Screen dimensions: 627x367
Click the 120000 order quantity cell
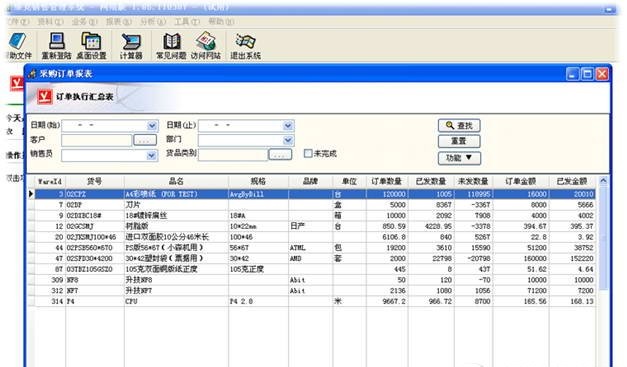tap(387, 194)
